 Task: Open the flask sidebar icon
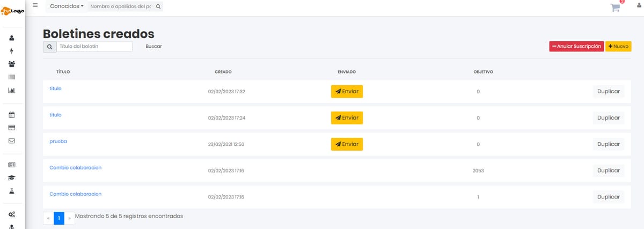click(x=12, y=191)
